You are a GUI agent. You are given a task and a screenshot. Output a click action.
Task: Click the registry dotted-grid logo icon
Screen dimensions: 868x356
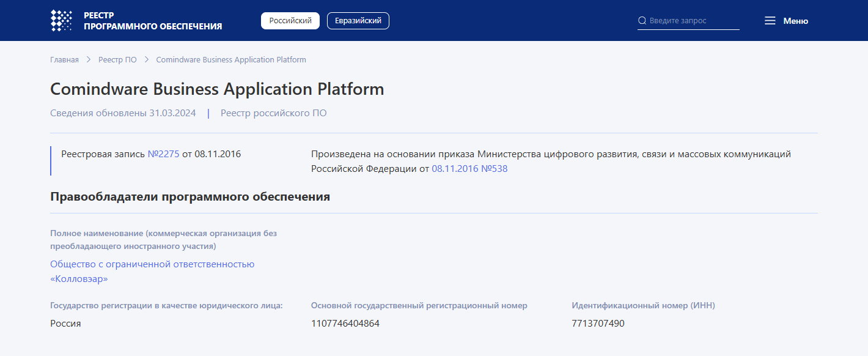(x=61, y=20)
